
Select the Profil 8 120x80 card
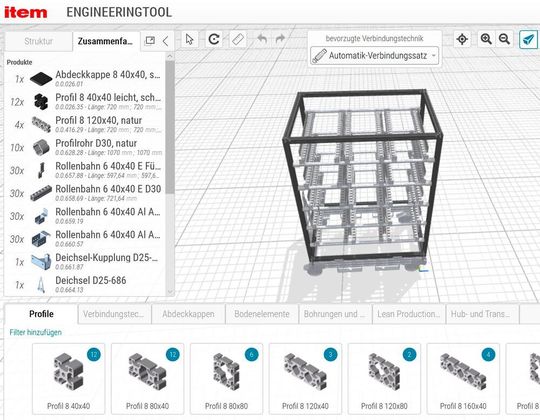[x=384, y=379]
